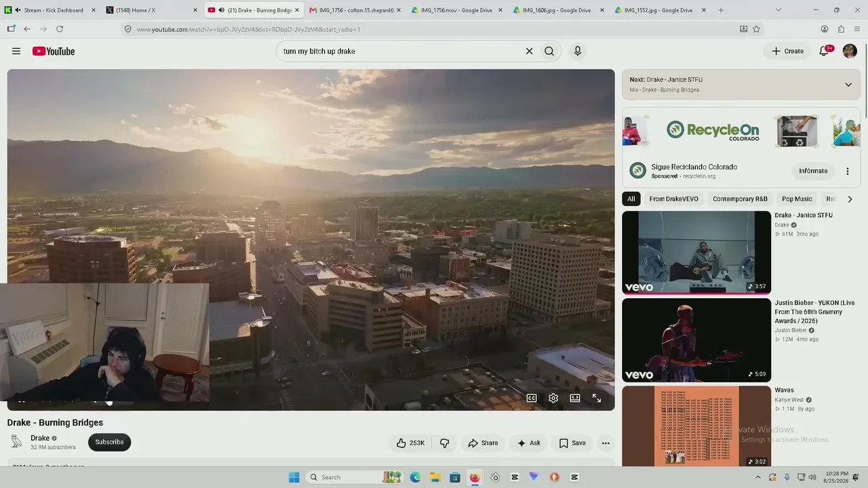Open the account avatar menu
The width and height of the screenshot is (868, 488).
(850, 52)
